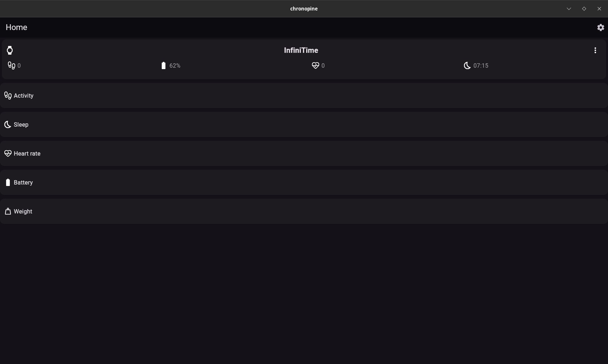Viewport: 608px width, 364px height.
Task: Open the Heart rate section
Action: click(x=304, y=153)
